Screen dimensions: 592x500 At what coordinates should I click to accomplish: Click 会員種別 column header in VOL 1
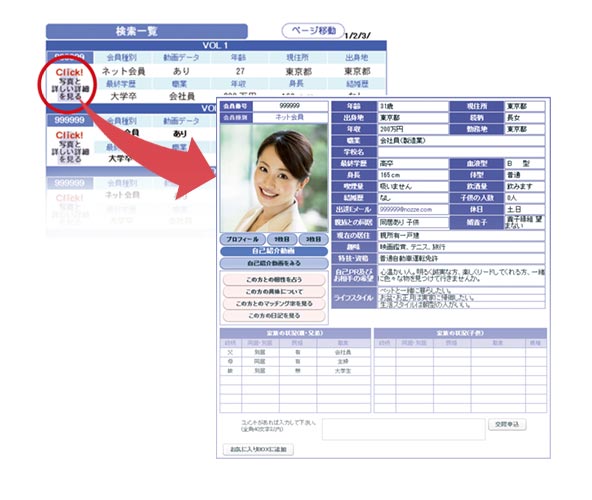pos(122,58)
